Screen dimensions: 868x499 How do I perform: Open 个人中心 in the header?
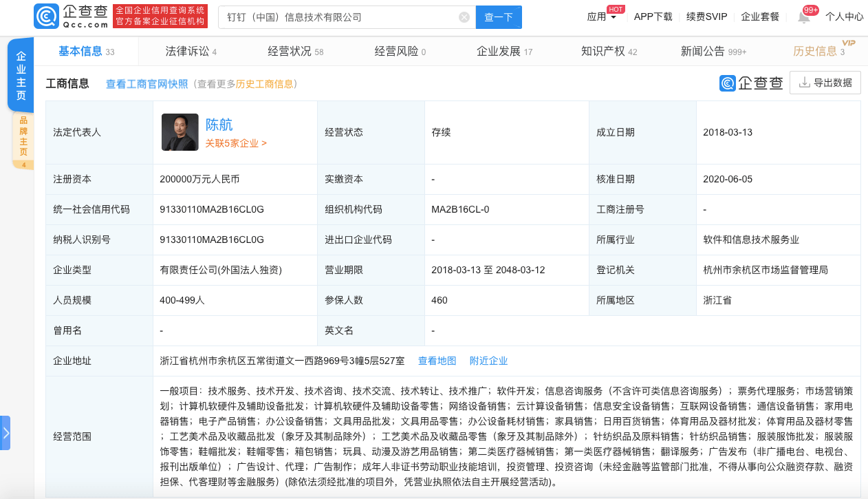pos(844,17)
